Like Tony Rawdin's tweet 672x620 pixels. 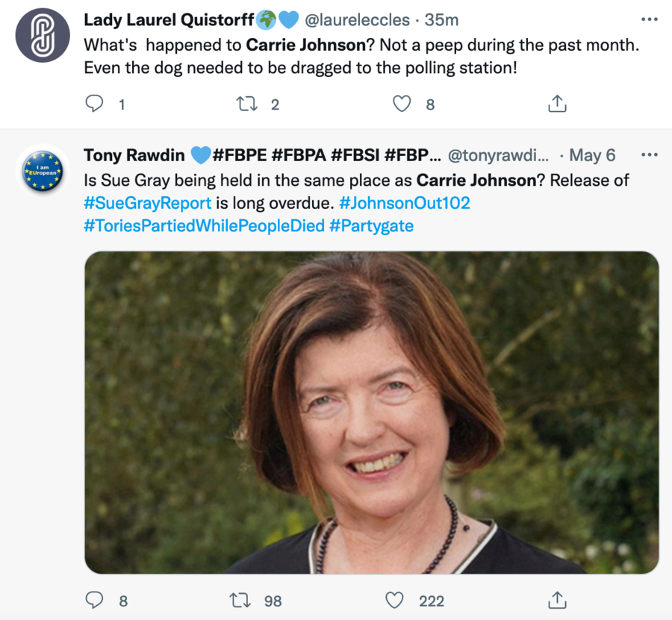pos(394,600)
